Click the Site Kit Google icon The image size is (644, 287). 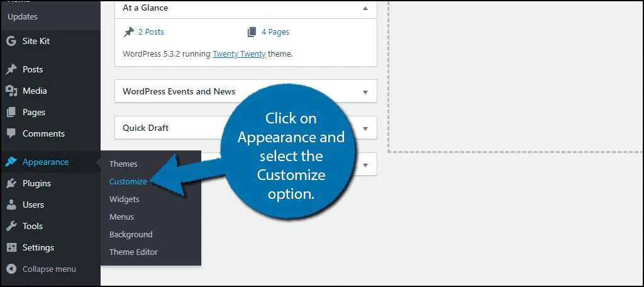tap(11, 42)
